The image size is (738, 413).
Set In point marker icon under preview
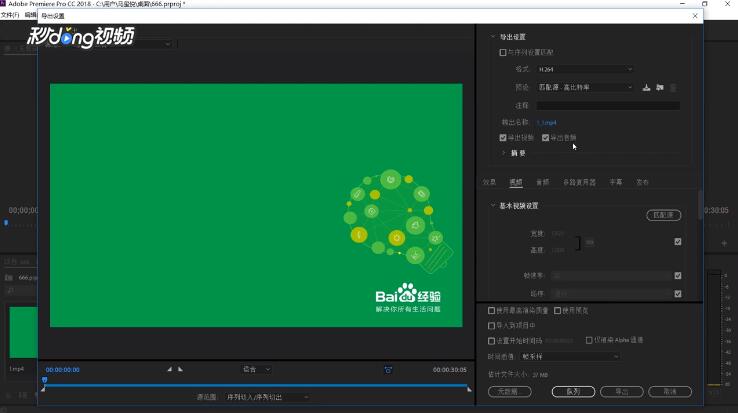169,369
